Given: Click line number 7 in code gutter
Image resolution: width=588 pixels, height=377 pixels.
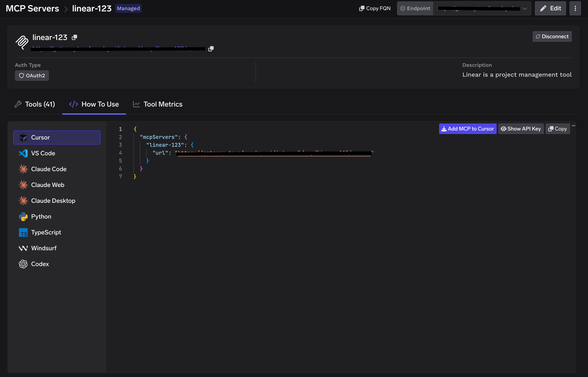Looking at the screenshot, I should 120,176.
